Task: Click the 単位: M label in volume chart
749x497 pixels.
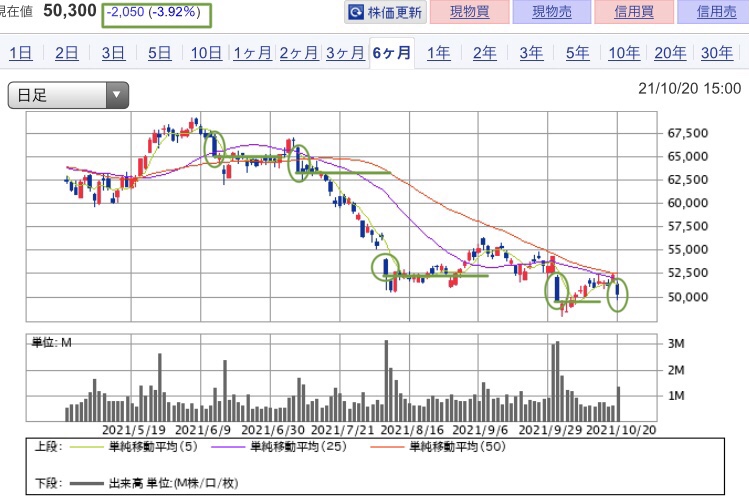Action: pyautogui.click(x=52, y=342)
